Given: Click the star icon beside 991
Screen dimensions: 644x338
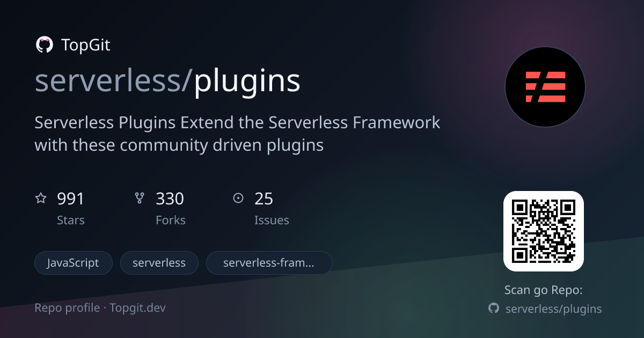Looking at the screenshot, I should tap(41, 199).
